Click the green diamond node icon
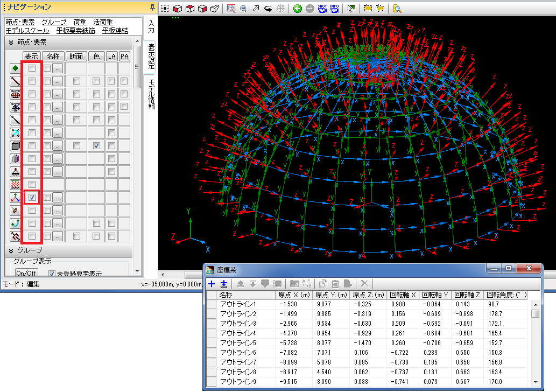The width and height of the screenshot is (556, 392). (16, 68)
